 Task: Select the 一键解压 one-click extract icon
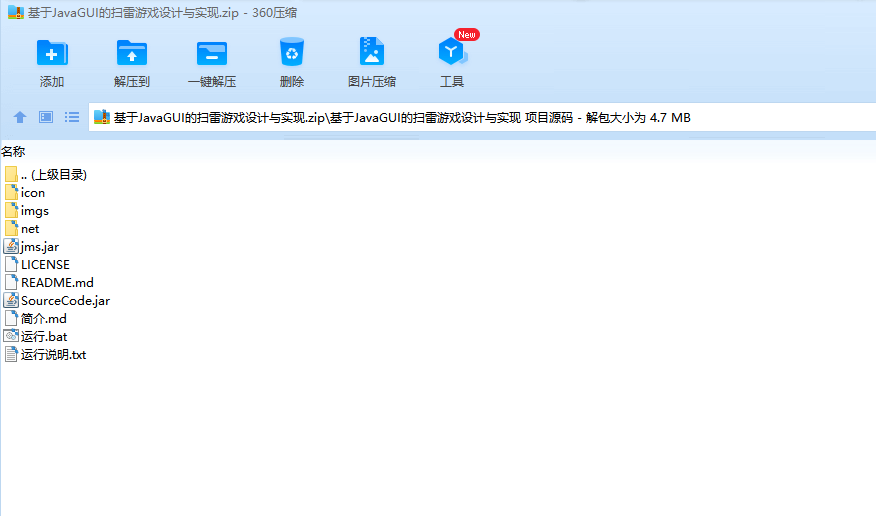(212, 54)
